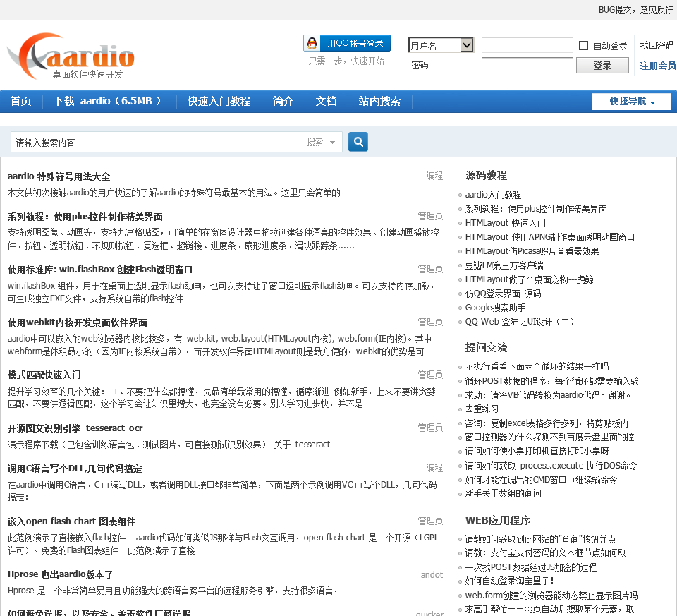The width and height of the screenshot is (677, 616).
Task: Check the 自动登录 checkbox
Action: click(583, 45)
